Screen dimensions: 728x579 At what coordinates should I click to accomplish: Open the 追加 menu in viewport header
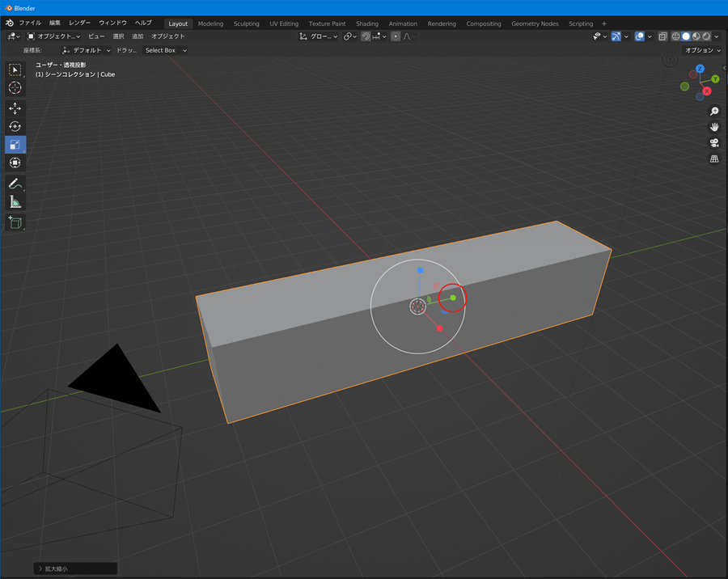click(138, 36)
